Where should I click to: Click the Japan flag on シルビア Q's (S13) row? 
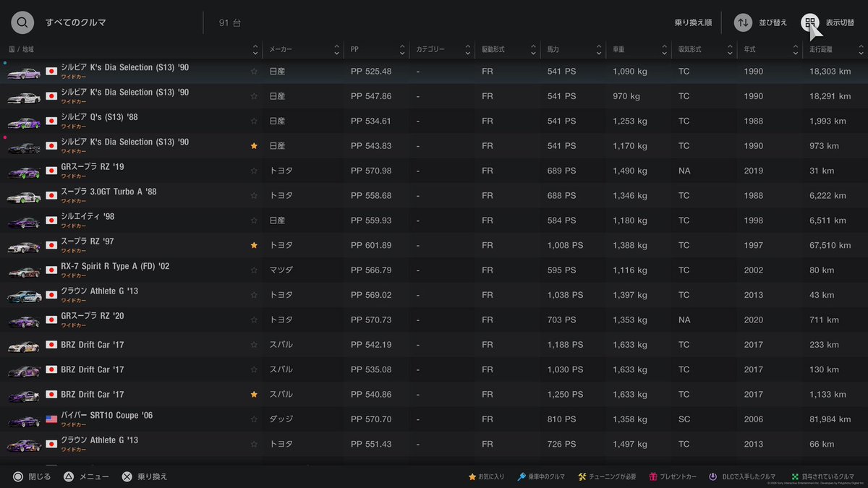[x=51, y=121]
